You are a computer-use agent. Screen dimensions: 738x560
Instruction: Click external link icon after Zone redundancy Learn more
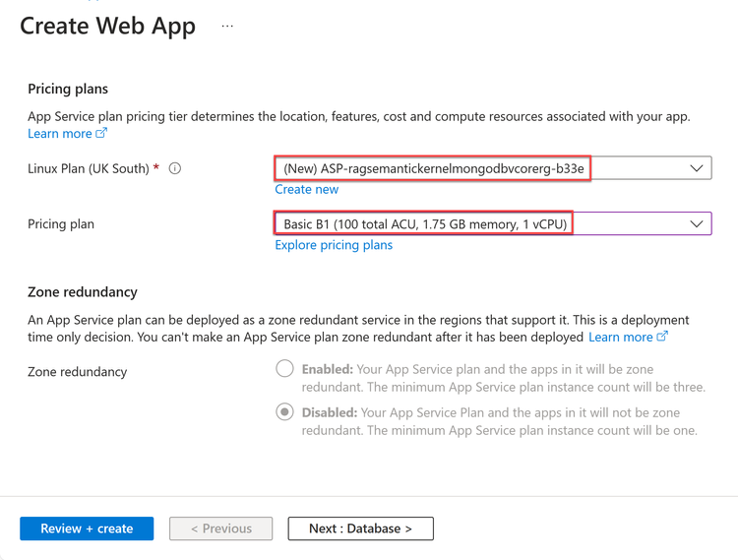pyautogui.click(x=662, y=337)
